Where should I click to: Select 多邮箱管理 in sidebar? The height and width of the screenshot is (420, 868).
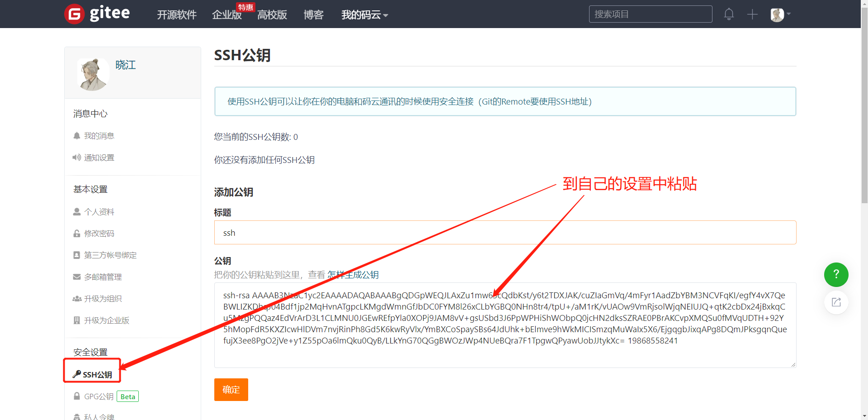[103, 277]
